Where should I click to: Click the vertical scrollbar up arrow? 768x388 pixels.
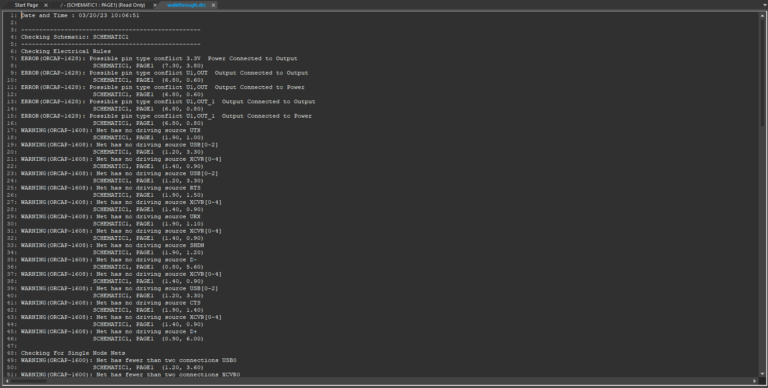pos(762,15)
